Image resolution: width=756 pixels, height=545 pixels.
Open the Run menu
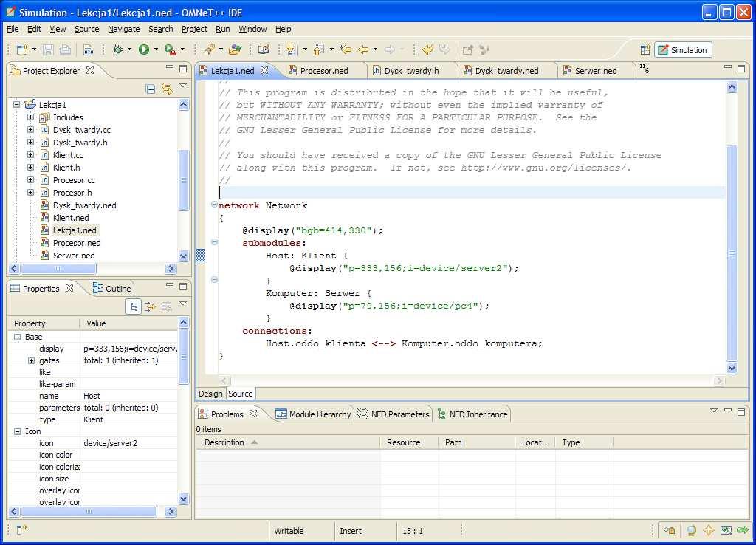222,29
